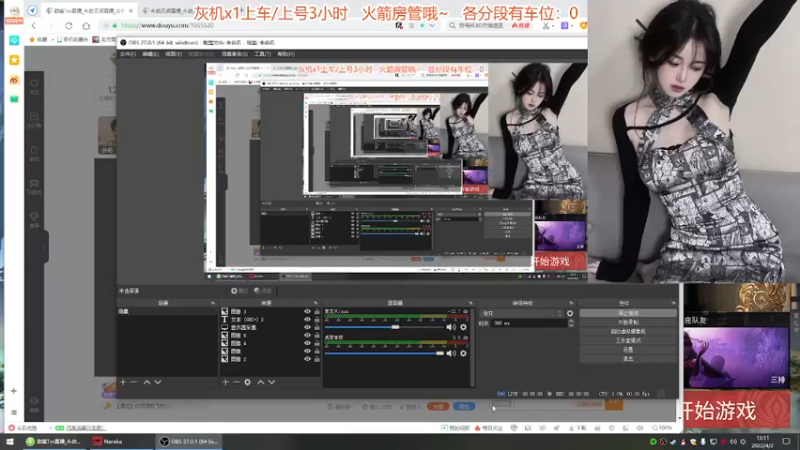800x450 pixels.
Task: Click plus icon at browser sidebar bottom
Action: tap(14, 391)
